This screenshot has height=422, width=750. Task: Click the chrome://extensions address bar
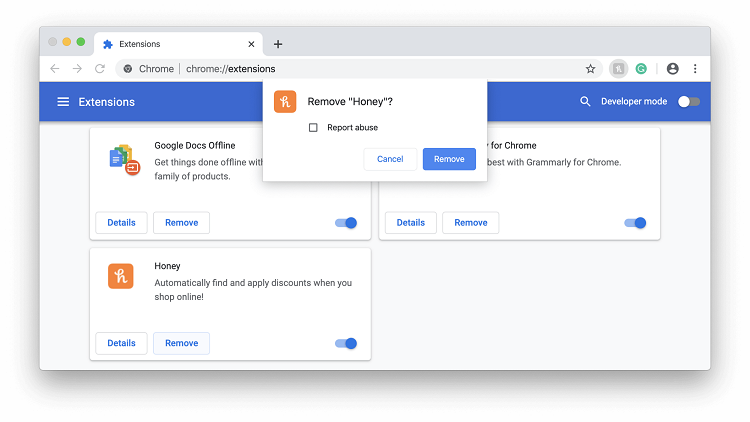350,69
